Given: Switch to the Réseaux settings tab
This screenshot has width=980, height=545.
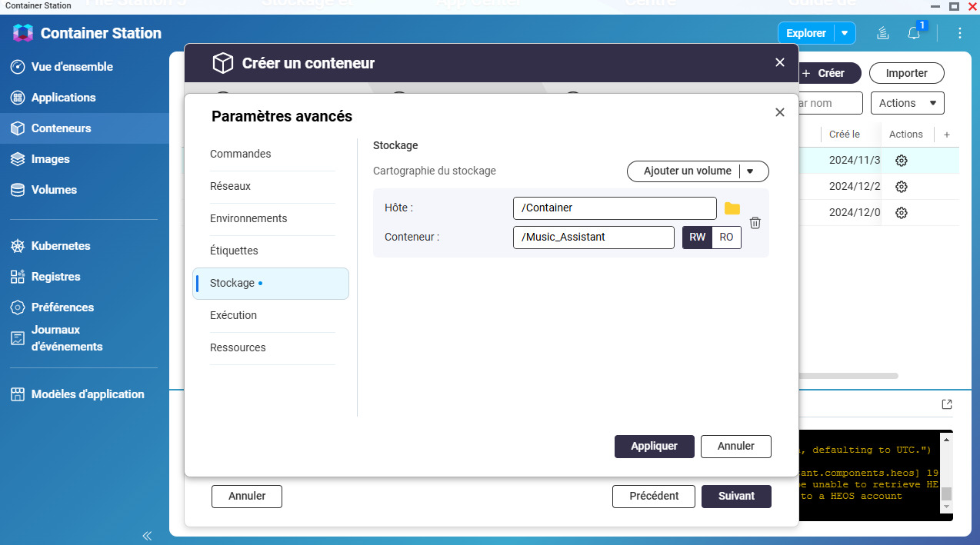Looking at the screenshot, I should tap(231, 186).
